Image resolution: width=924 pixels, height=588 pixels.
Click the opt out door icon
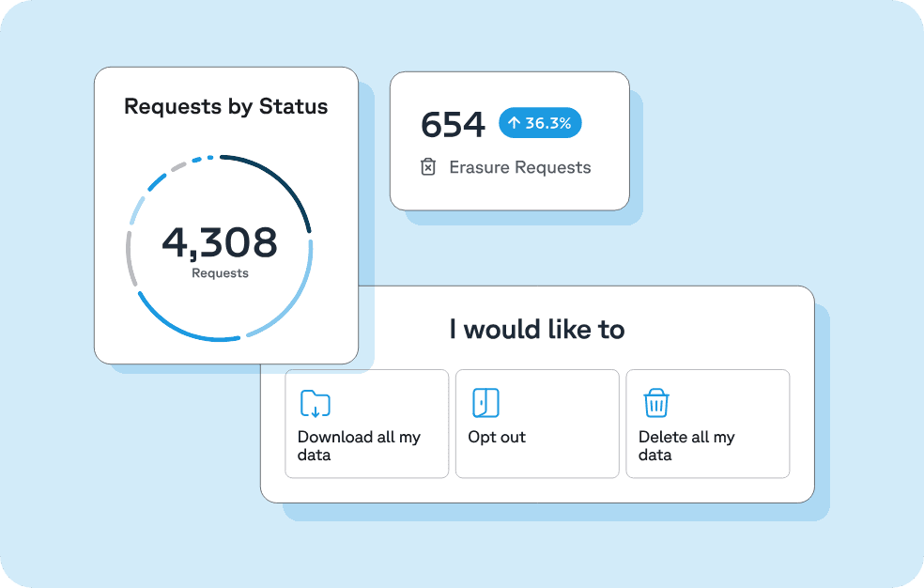tap(485, 403)
